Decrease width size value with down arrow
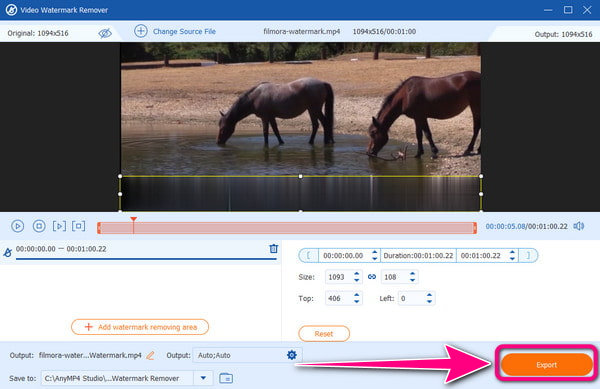The height and width of the screenshot is (389, 600). click(x=357, y=280)
